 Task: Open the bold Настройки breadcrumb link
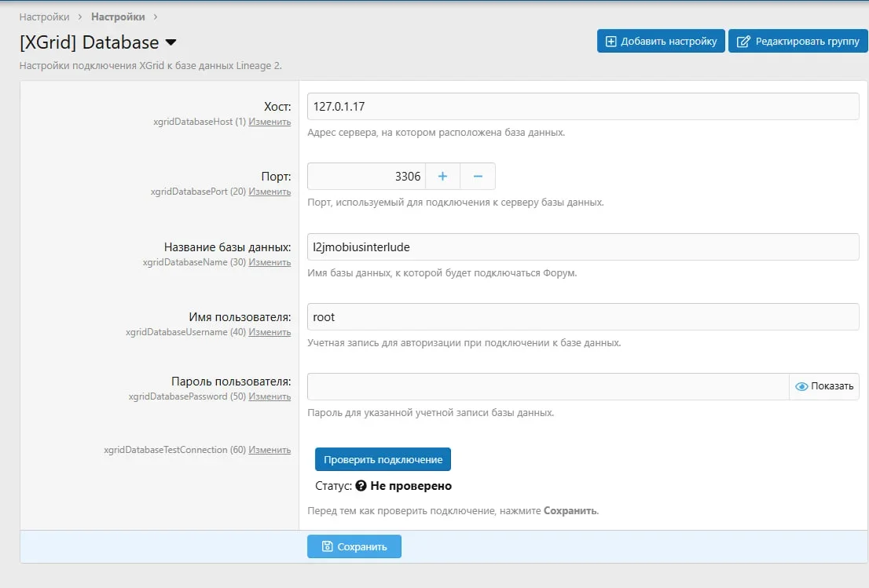point(118,16)
